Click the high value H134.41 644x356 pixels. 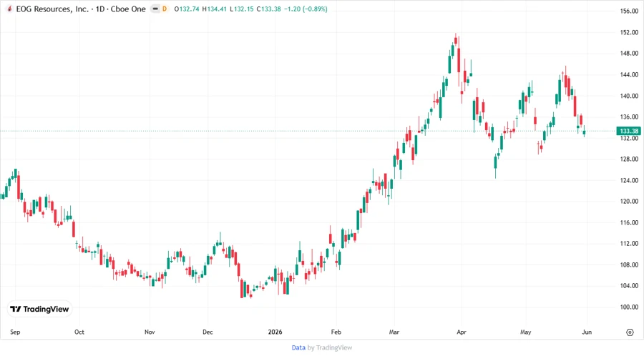point(215,9)
